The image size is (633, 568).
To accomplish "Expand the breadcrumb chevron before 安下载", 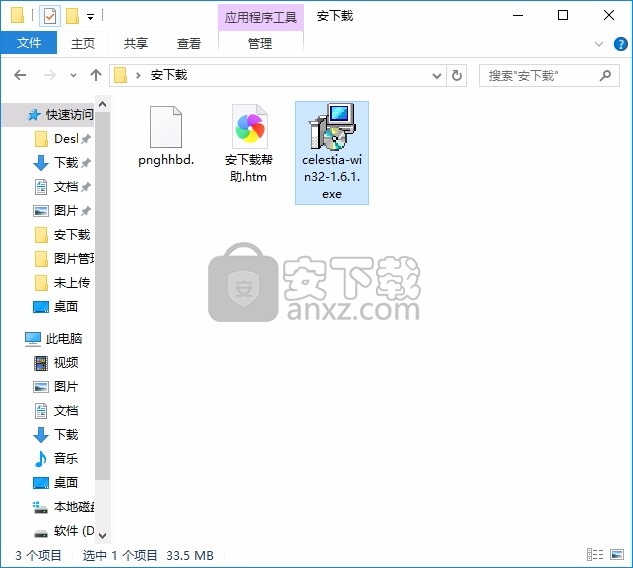I will point(138,75).
